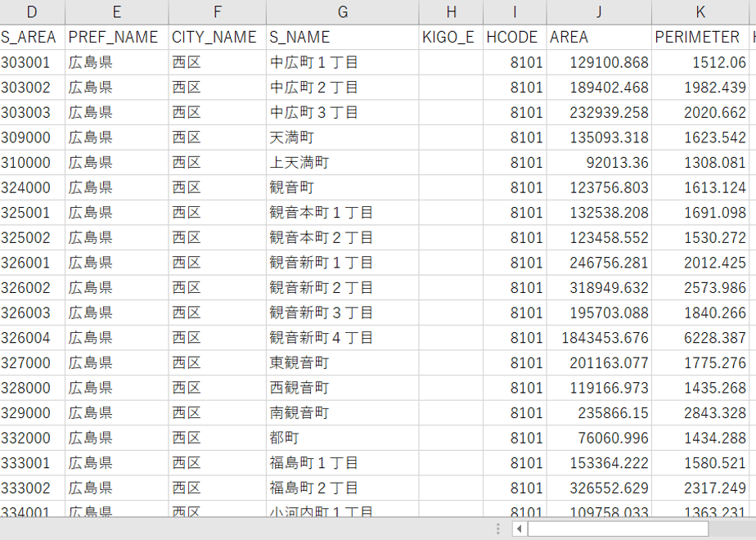Image resolution: width=756 pixels, height=540 pixels.
Task: Click perimeter value 2843.328
Action: click(x=700, y=413)
